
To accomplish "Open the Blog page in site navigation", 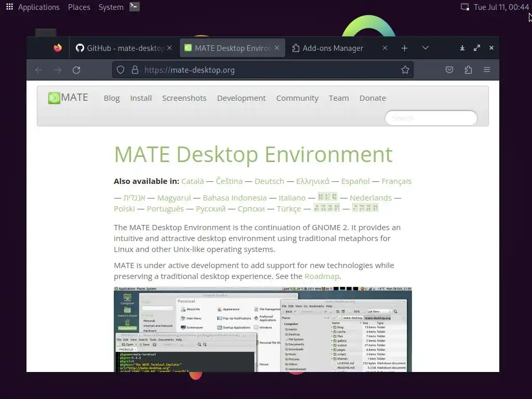I will [112, 98].
